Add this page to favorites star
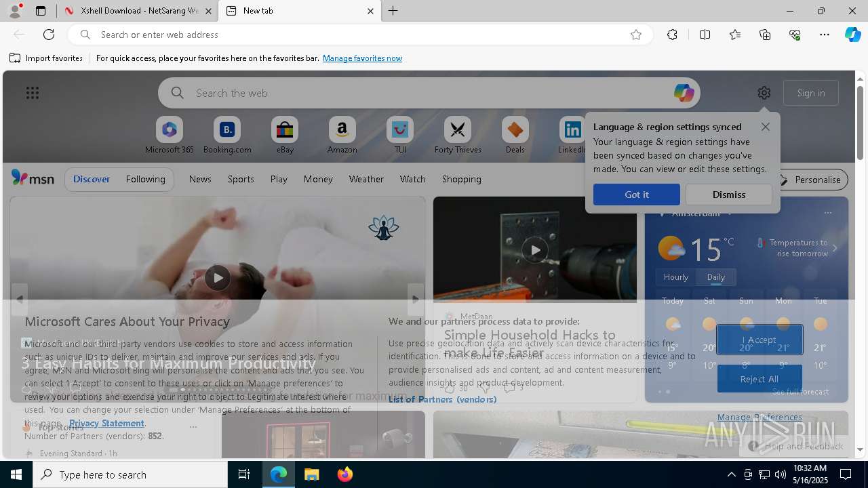Viewport: 868px width, 488px height. coord(636,35)
